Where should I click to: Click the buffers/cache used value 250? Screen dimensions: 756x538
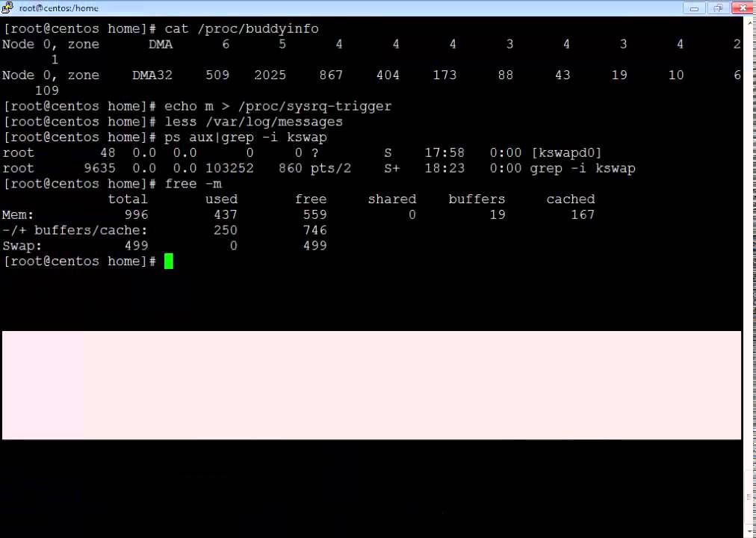point(225,230)
